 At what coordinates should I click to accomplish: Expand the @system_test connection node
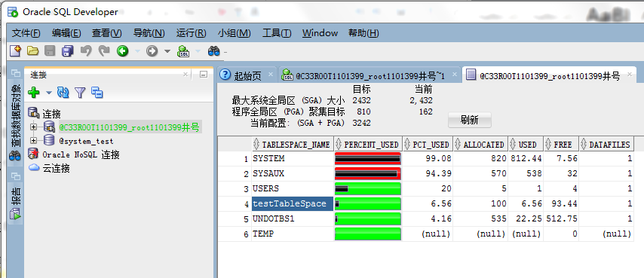click(34, 141)
